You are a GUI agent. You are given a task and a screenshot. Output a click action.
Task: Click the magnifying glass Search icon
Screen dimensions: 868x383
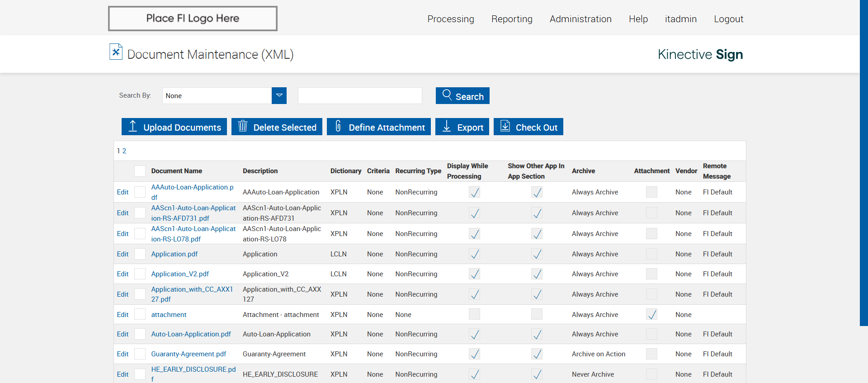447,95
